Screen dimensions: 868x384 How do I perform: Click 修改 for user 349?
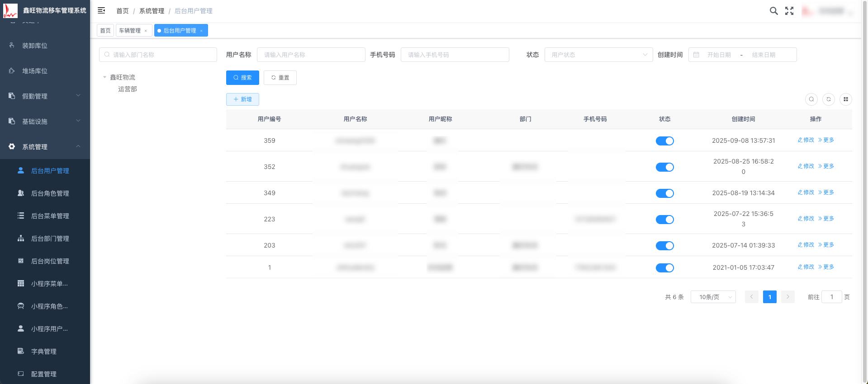tap(806, 192)
